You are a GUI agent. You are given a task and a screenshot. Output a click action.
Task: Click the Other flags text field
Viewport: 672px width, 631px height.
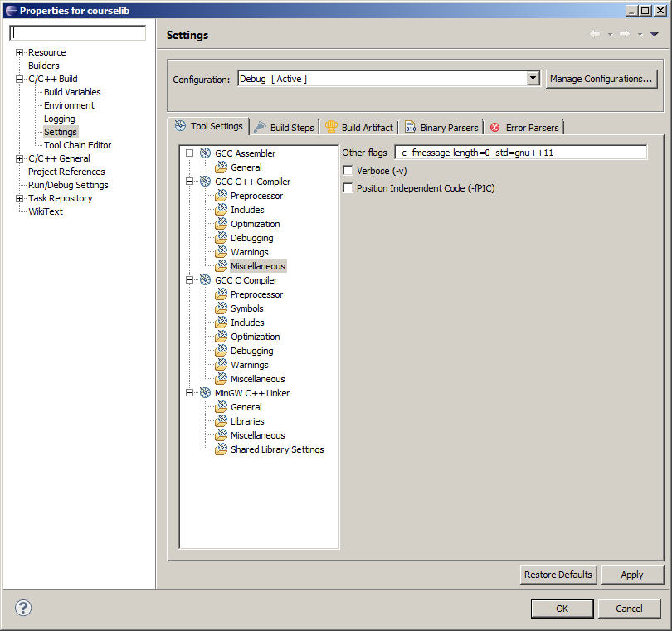click(x=521, y=153)
